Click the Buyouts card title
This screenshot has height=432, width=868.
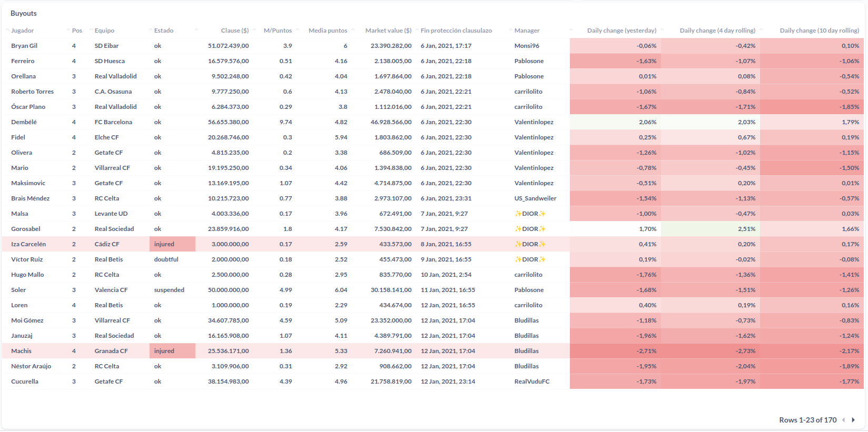(24, 13)
